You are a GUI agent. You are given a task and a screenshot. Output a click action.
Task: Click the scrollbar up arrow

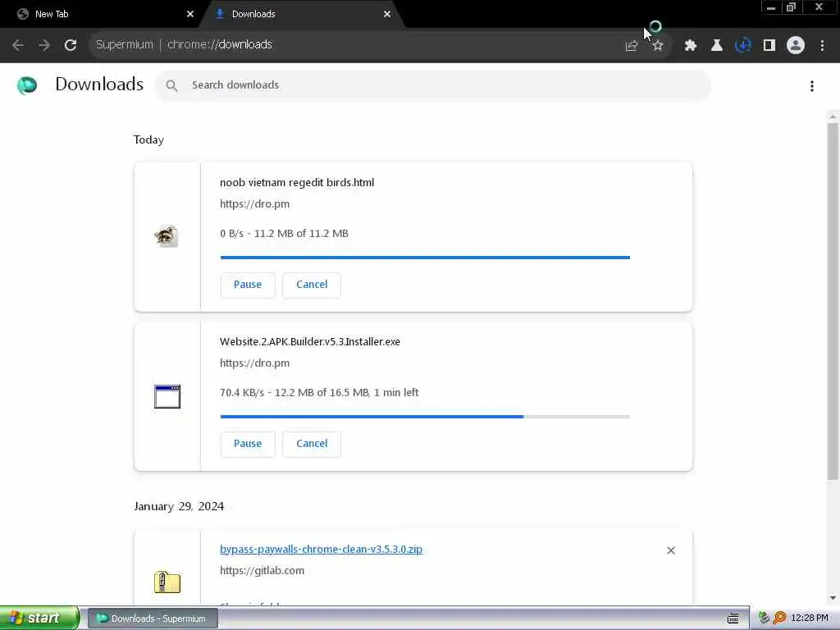[x=833, y=116]
